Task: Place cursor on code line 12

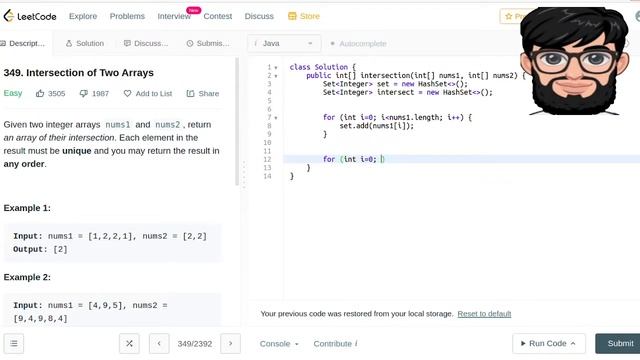Action: point(461,159)
